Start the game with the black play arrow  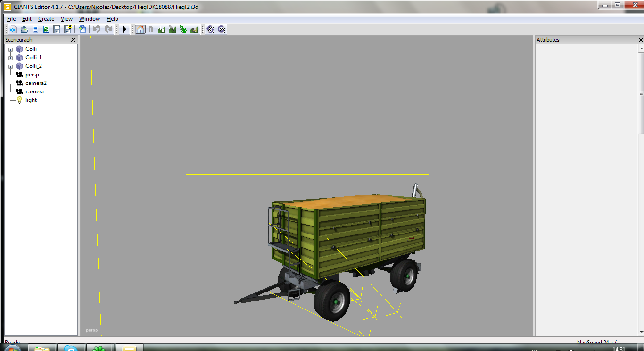124,29
